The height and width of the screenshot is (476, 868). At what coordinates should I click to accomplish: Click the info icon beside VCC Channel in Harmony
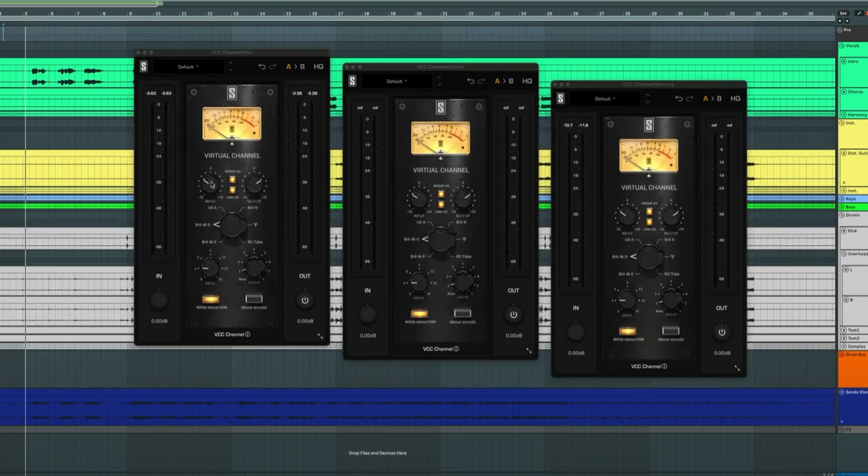664,366
